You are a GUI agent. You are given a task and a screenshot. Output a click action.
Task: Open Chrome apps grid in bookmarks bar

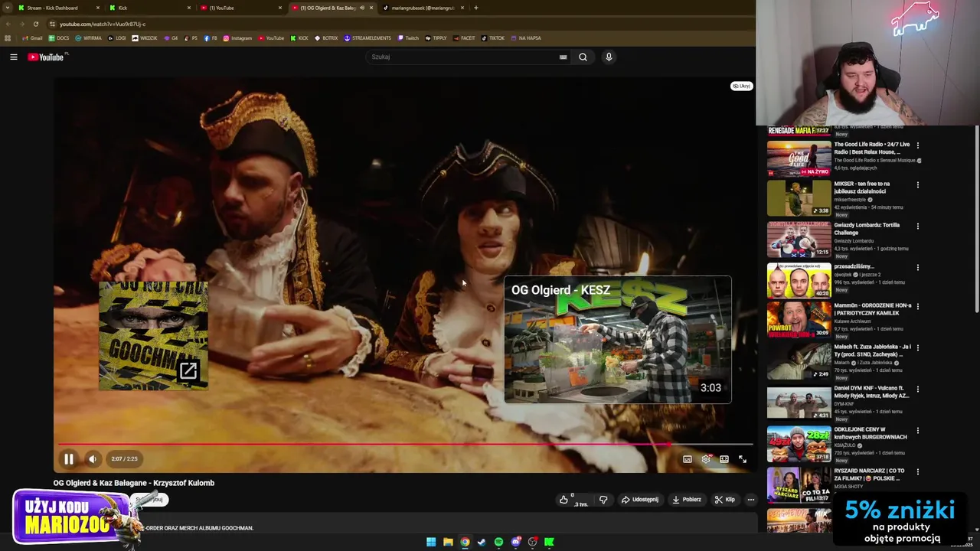coord(8,38)
